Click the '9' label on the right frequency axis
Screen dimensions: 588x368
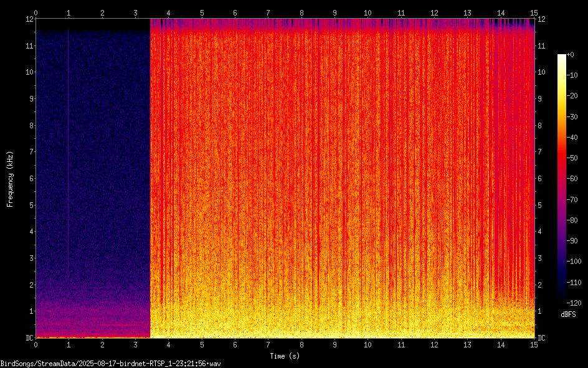[540, 99]
